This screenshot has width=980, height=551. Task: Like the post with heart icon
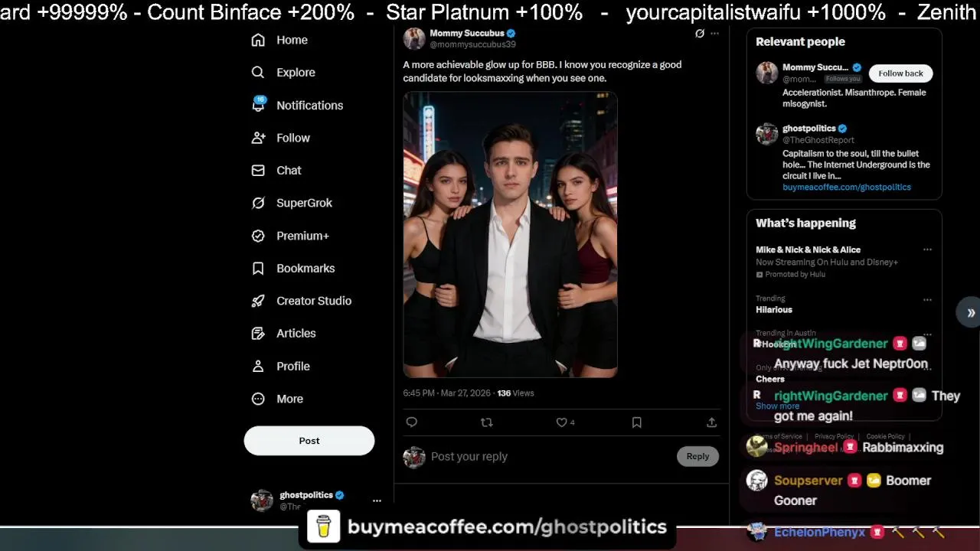[561, 422]
